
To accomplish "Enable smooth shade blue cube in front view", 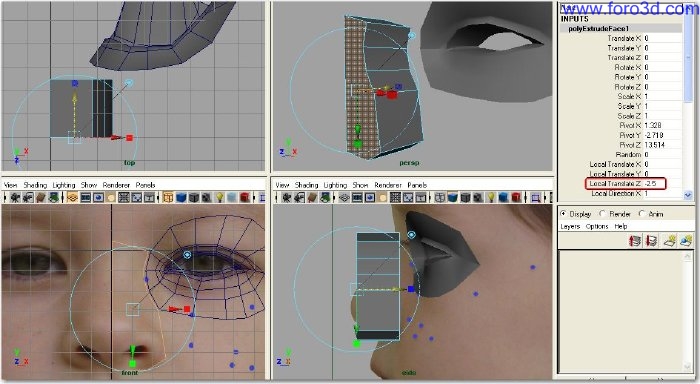I will point(181,197).
